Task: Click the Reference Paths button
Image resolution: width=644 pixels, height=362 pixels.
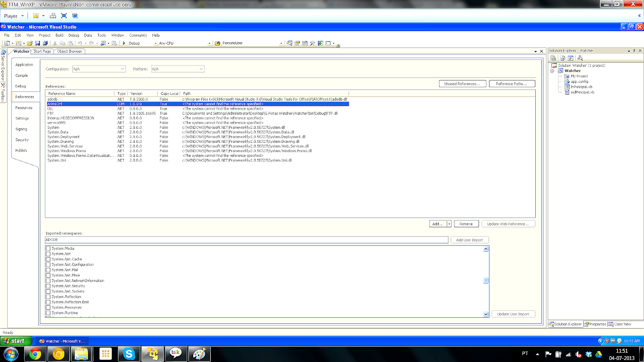Action: [x=512, y=84]
